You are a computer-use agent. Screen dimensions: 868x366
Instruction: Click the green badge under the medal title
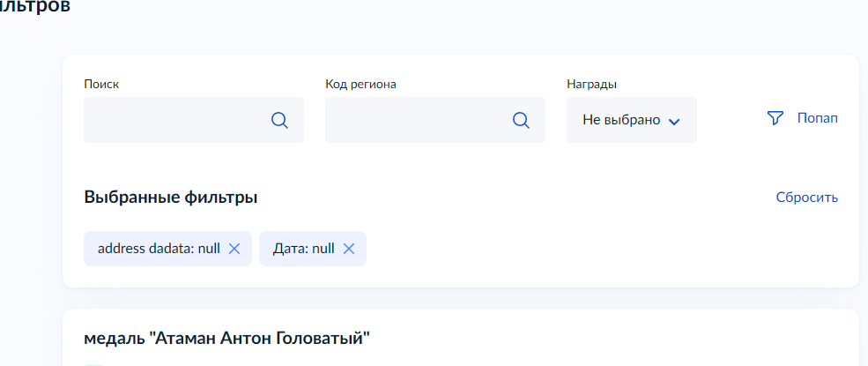pyautogui.click(x=94, y=363)
